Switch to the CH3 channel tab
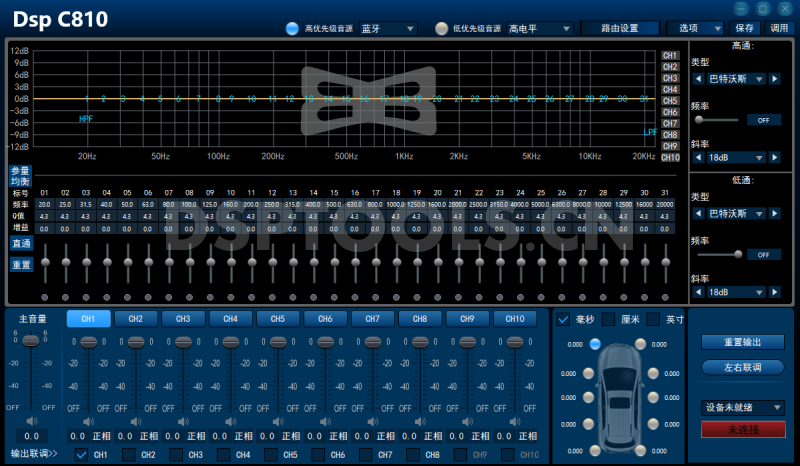 pyautogui.click(x=183, y=319)
